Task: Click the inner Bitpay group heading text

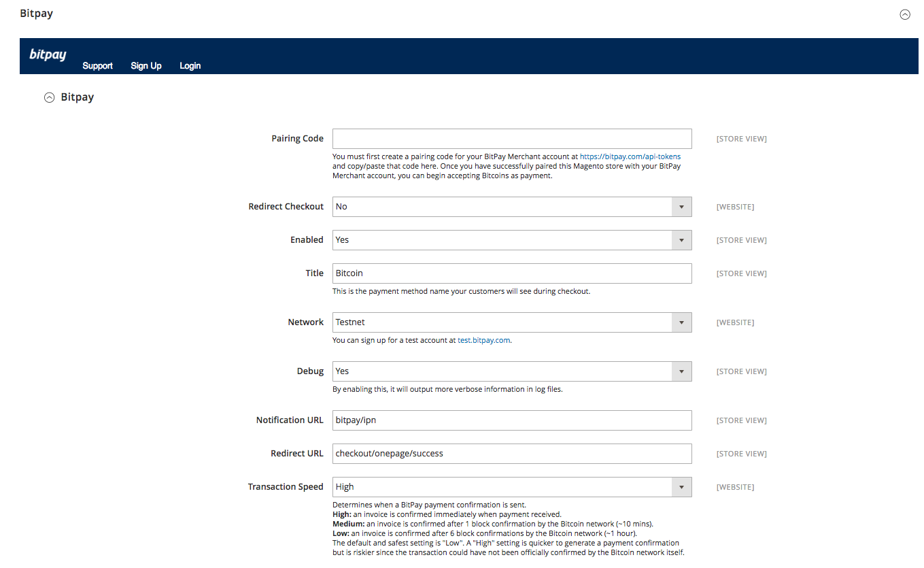Action: (78, 97)
